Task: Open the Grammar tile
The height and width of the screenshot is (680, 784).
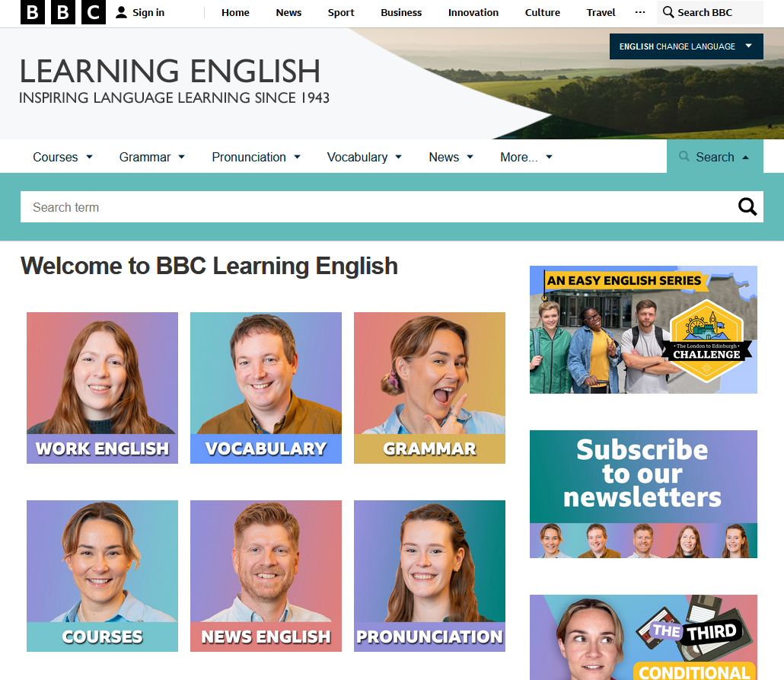Action: (429, 388)
